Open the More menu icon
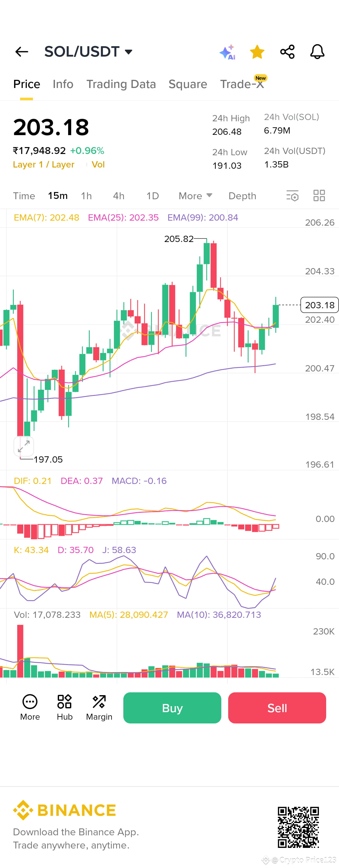The image size is (339, 868). (30, 707)
